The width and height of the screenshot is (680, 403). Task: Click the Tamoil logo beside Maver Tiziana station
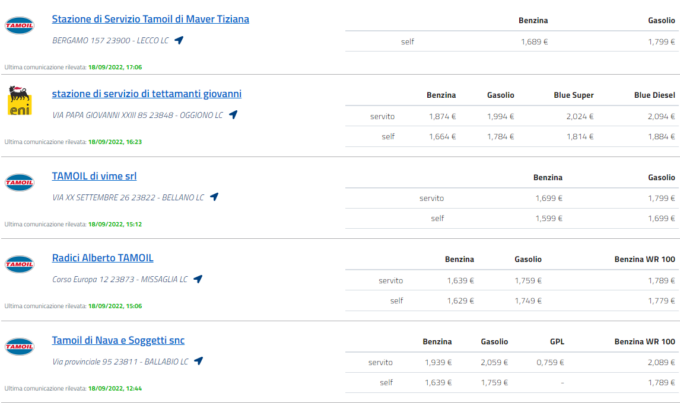(19, 25)
